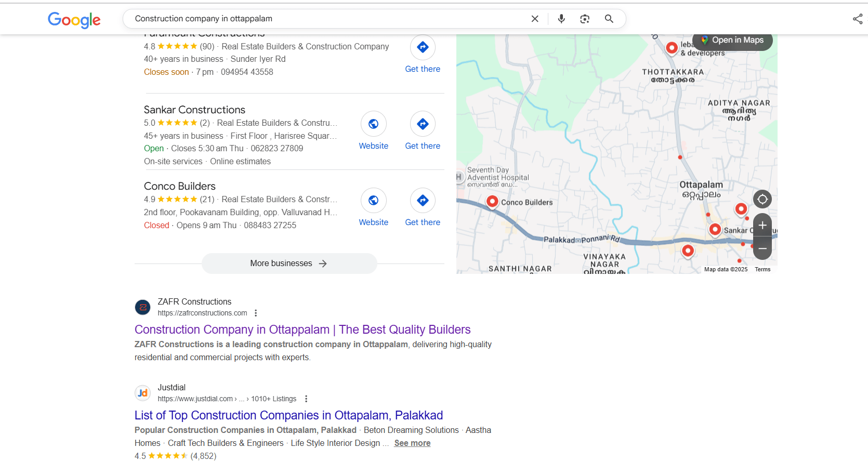Zoom out the map with minus button
Screen dimensions: 868x474
pos(762,248)
